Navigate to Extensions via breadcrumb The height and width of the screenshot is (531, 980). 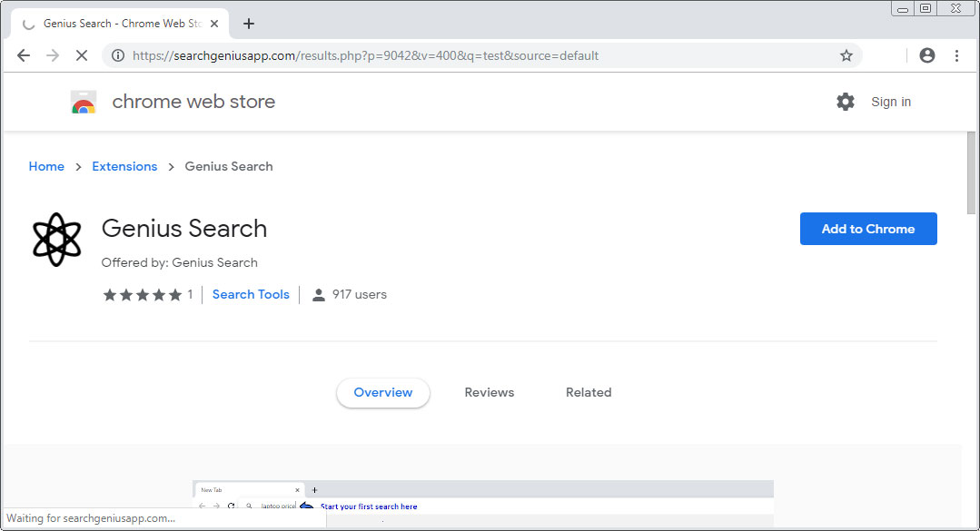click(x=124, y=166)
